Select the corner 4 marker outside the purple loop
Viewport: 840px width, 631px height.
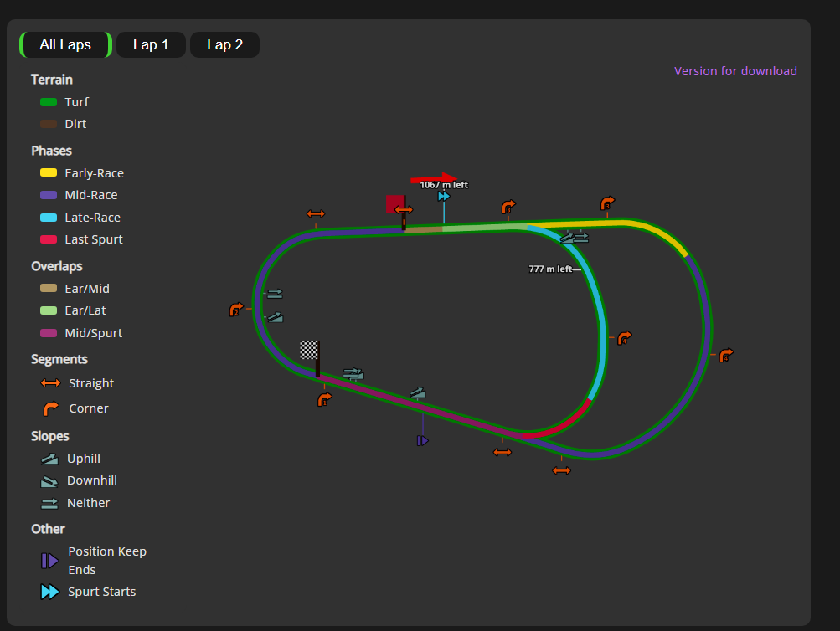[x=726, y=355]
